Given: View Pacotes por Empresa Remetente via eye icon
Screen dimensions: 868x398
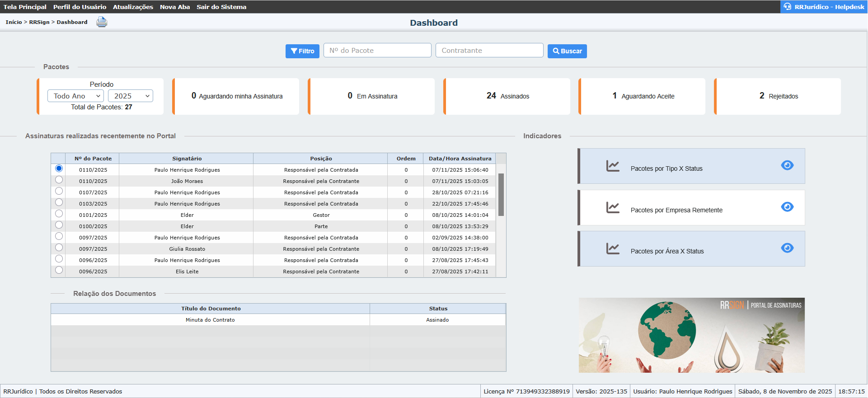Looking at the screenshot, I should 787,207.
